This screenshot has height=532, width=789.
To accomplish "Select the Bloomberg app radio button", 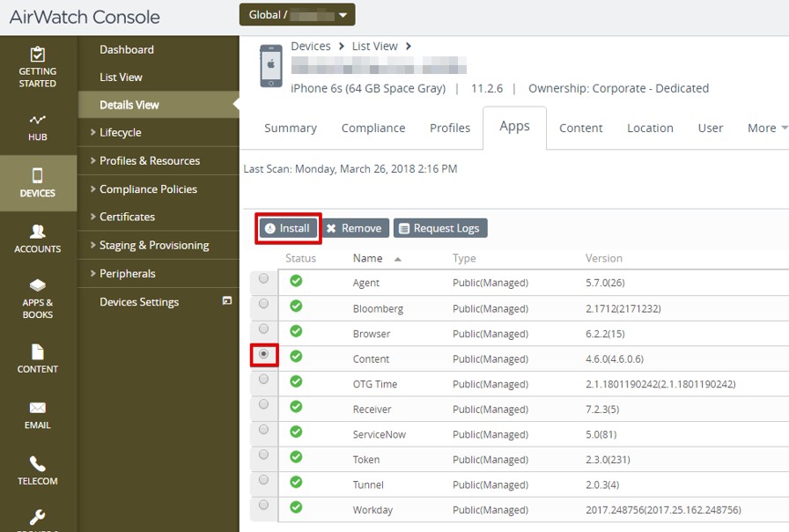I will pos(263,304).
